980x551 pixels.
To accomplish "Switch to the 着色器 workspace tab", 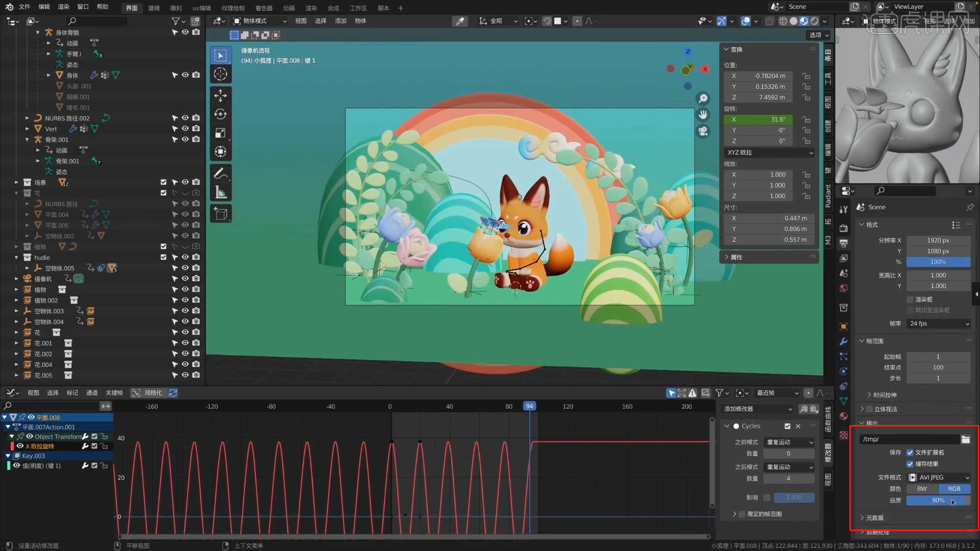I will 264,8.
